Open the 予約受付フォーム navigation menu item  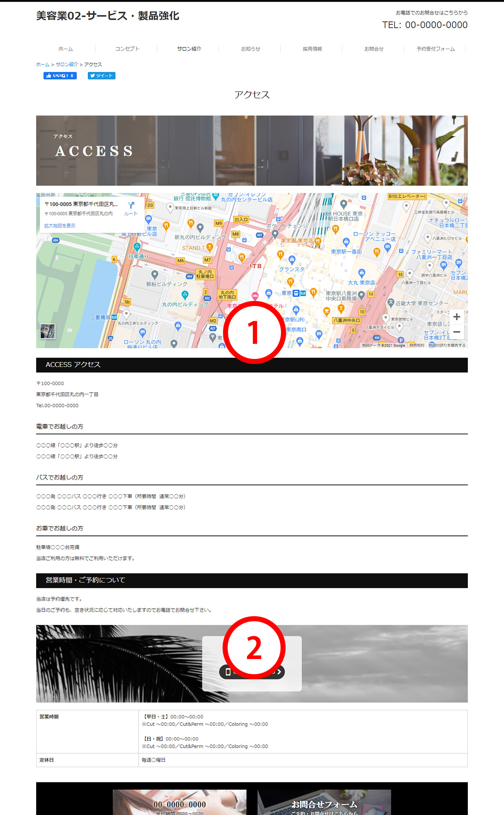436,49
